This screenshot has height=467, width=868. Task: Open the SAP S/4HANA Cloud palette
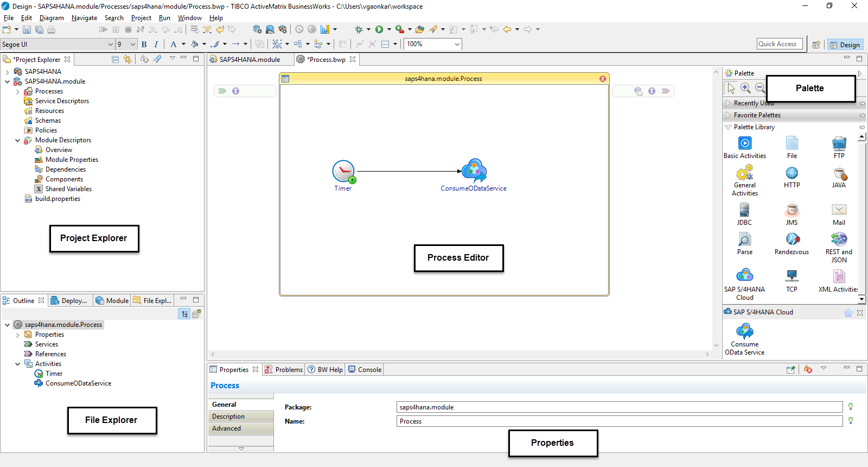click(x=744, y=275)
